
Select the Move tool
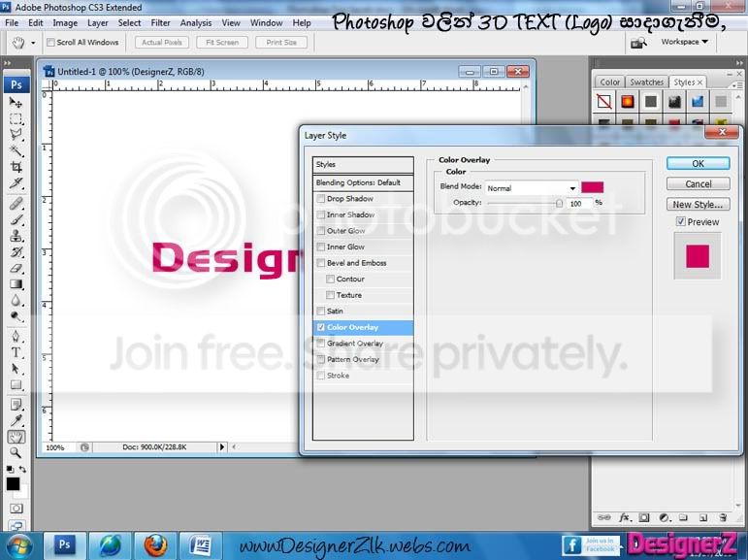point(16,102)
